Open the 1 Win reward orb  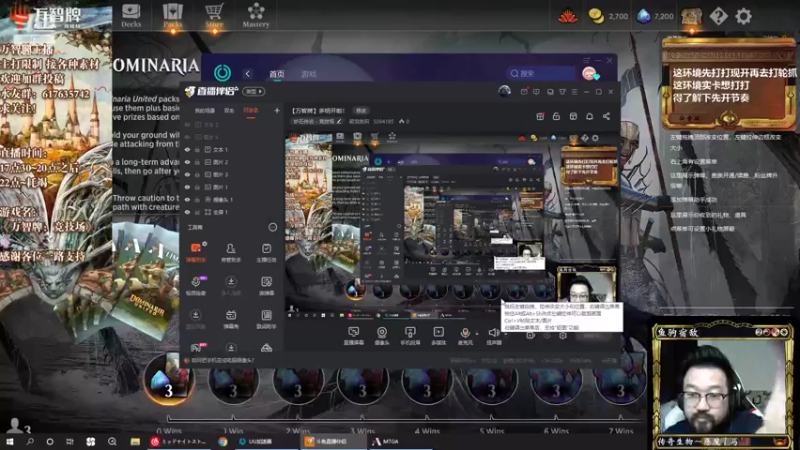click(233, 382)
